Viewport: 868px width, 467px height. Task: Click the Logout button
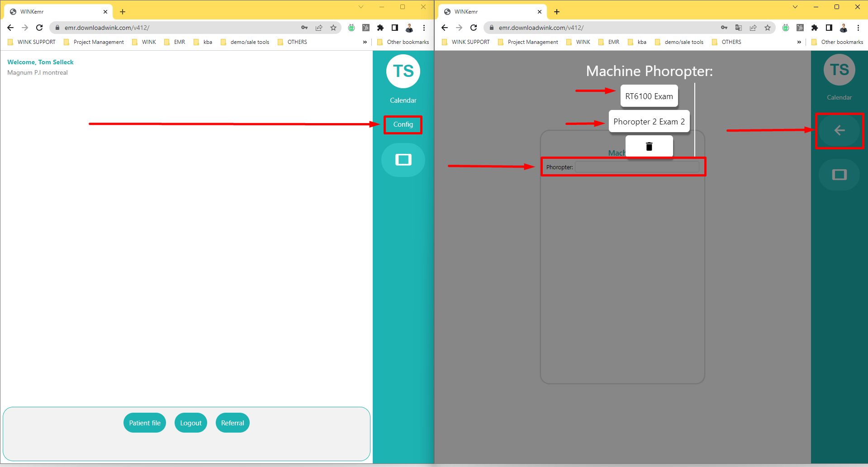[191, 423]
